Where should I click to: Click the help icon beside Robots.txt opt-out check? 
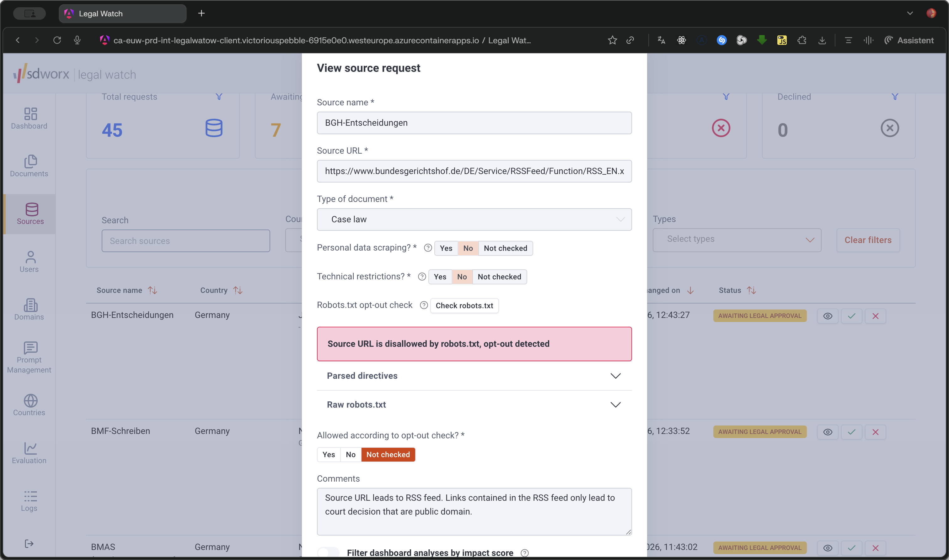(x=424, y=305)
